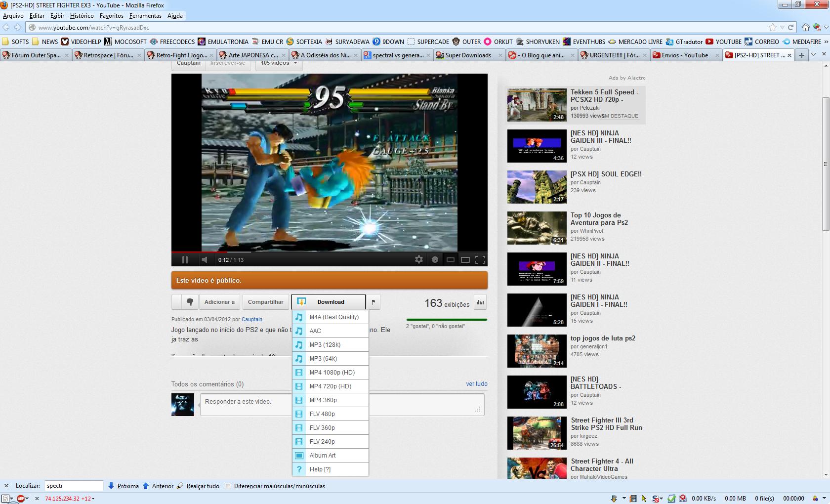Enter fullscreen mode on the video

coord(480,259)
